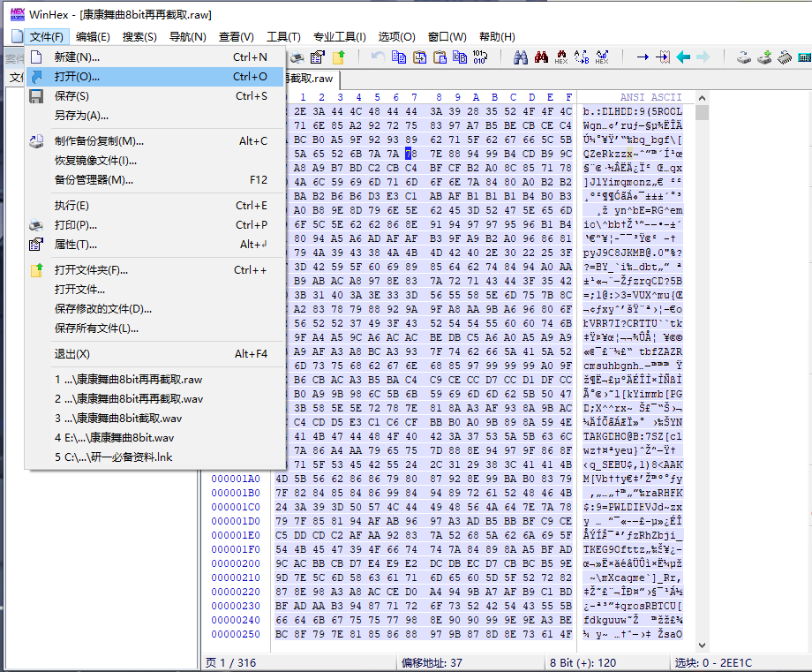Viewport: 812px width, 672px height.
Task: Choose 执行(E) menu entry
Action: click(154, 206)
